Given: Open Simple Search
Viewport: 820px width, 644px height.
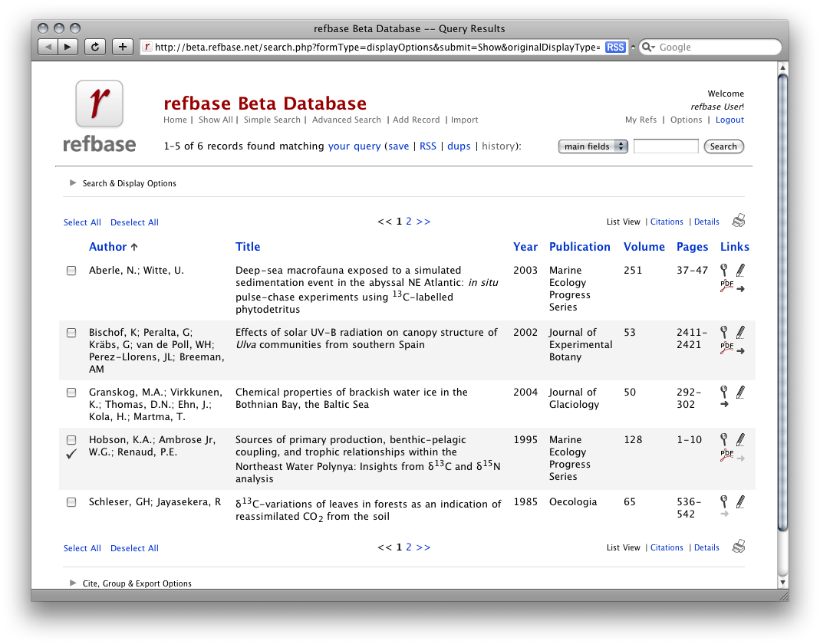Looking at the screenshot, I should (x=272, y=120).
